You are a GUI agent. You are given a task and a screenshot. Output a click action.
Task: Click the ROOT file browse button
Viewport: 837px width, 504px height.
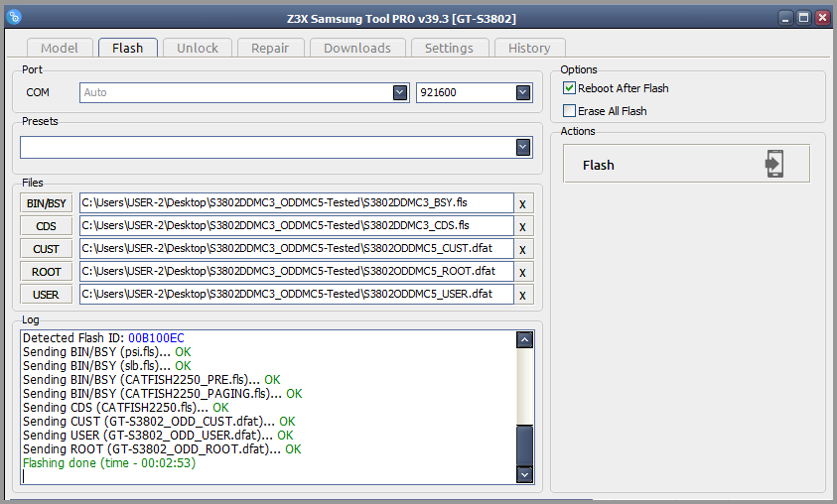[47, 272]
